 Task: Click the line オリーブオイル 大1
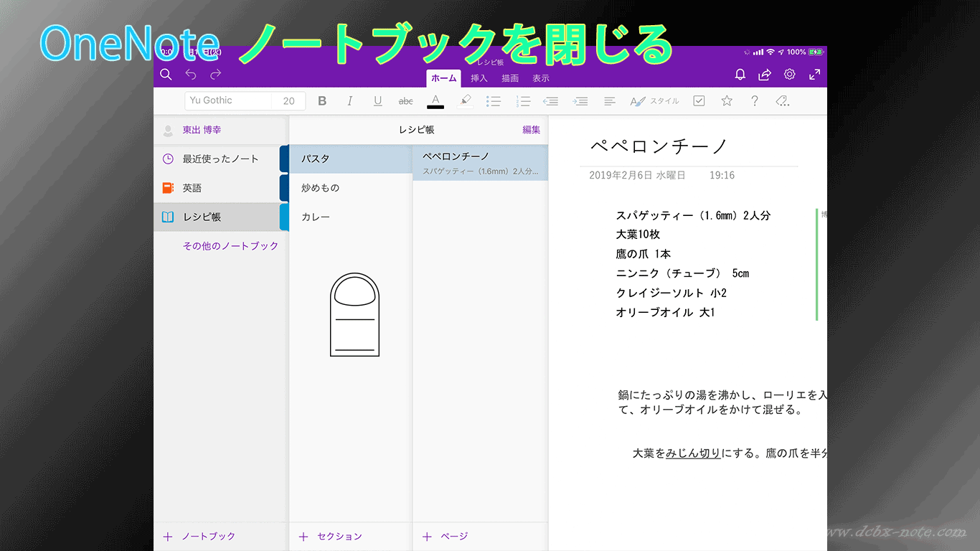tap(665, 312)
